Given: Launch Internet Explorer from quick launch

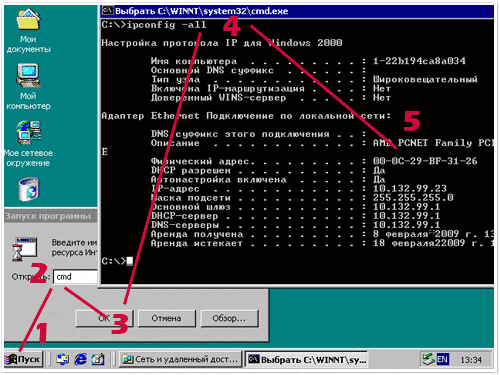Looking at the screenshot, I should click(x=80, y=359).
